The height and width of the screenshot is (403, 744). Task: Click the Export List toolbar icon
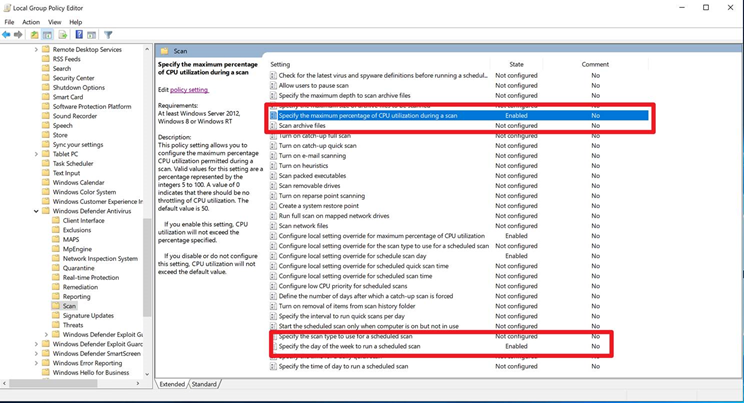62,35
